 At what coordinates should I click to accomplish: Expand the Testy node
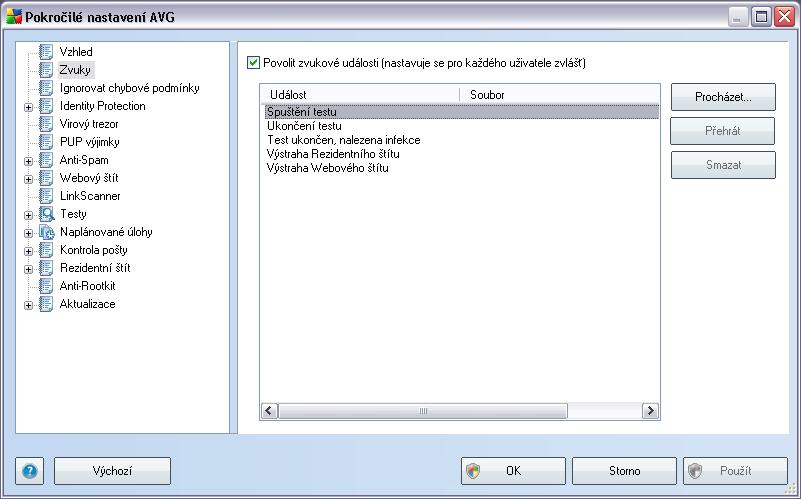click(29, 215)
